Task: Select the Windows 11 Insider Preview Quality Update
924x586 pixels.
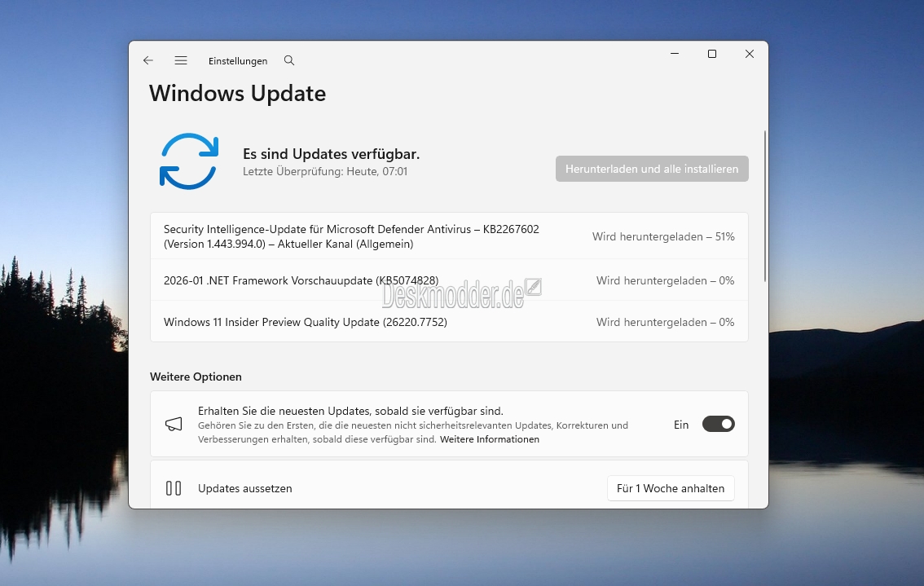Action: (305, 322)
